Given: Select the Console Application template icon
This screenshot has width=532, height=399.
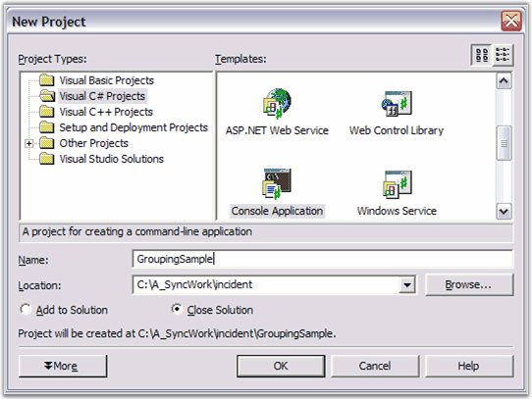Looking at the screenshot, I should (x=277, y=184).
